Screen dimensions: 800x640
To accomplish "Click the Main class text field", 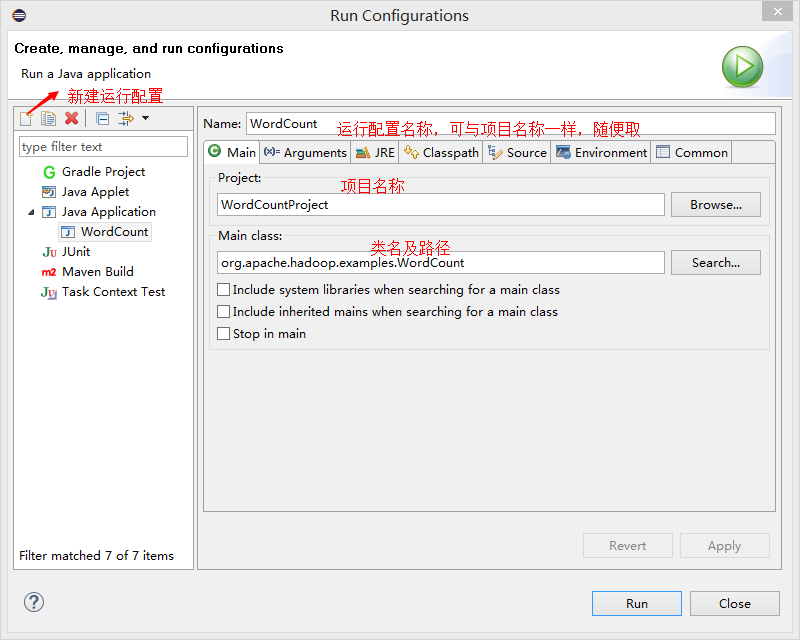I will tap(441, 263).
